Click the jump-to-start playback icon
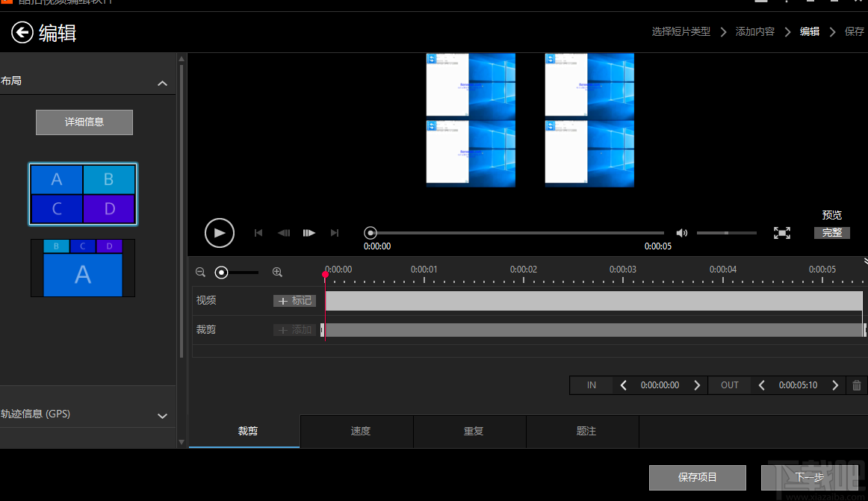 258,232
